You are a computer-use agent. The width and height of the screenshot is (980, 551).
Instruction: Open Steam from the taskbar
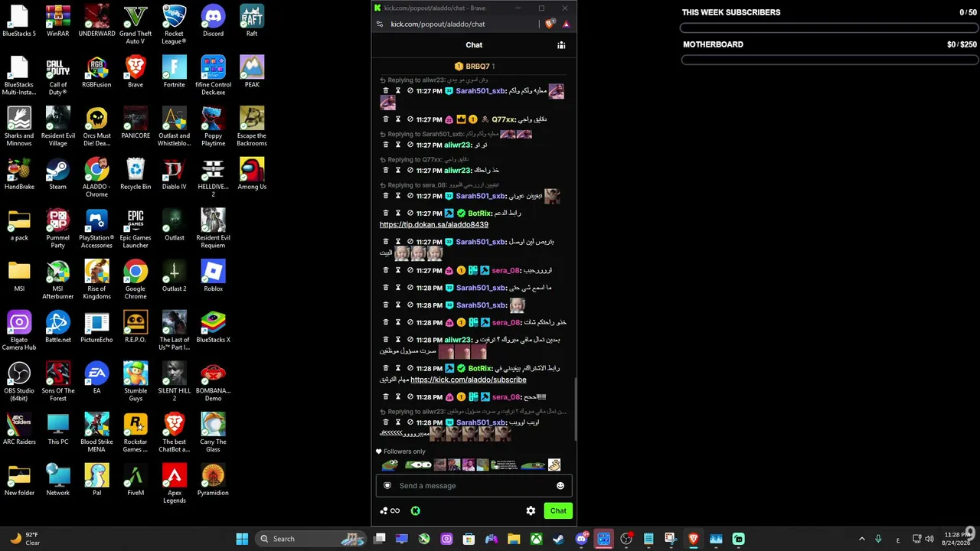pyautogui.click(x=559, y=539)
